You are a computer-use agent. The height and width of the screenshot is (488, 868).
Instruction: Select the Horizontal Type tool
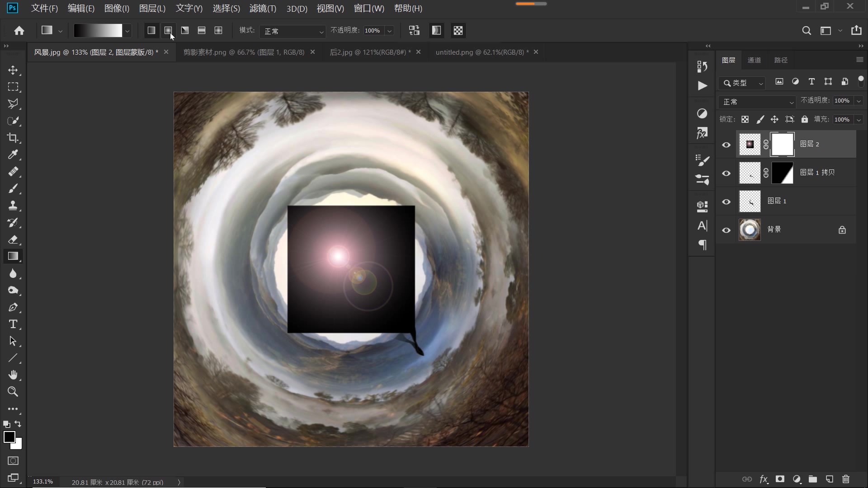[13, 324]
